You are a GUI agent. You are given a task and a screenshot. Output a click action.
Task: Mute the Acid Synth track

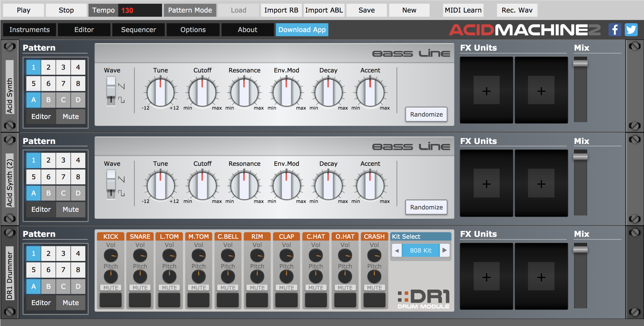click(71, 116)
